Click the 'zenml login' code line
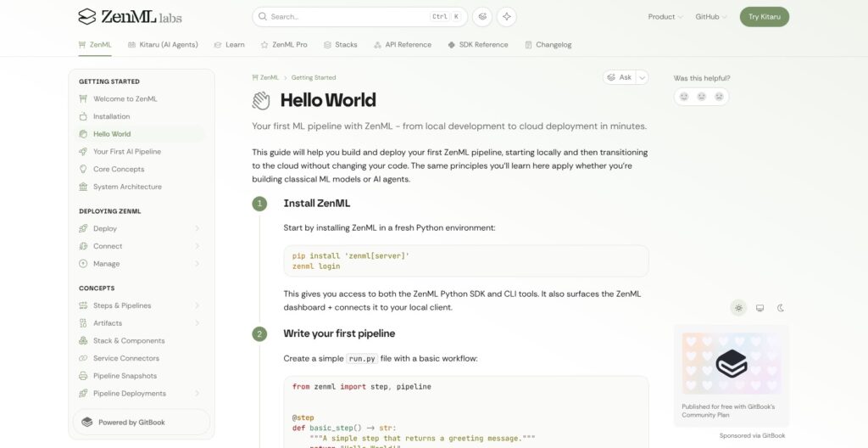 click(x=316, y=266)
